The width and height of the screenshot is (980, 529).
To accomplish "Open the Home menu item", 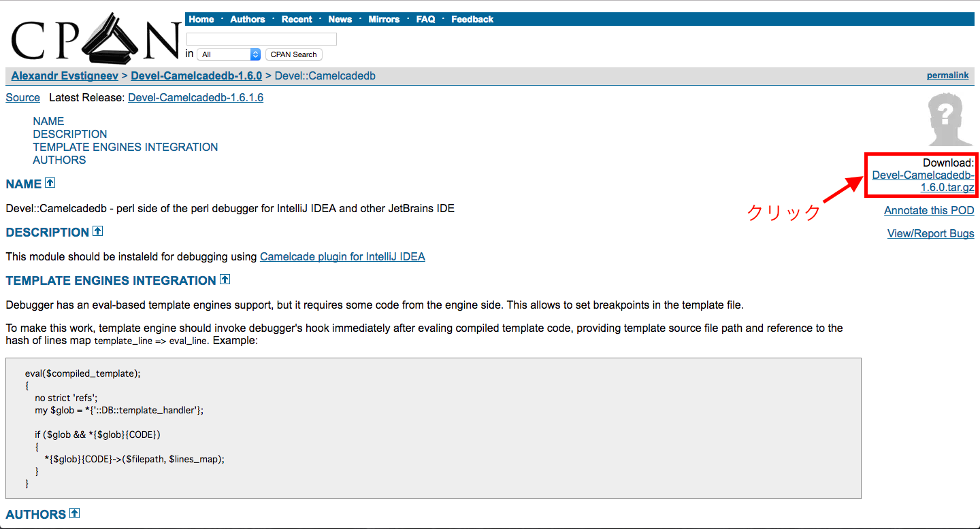I will coord(201,19).
